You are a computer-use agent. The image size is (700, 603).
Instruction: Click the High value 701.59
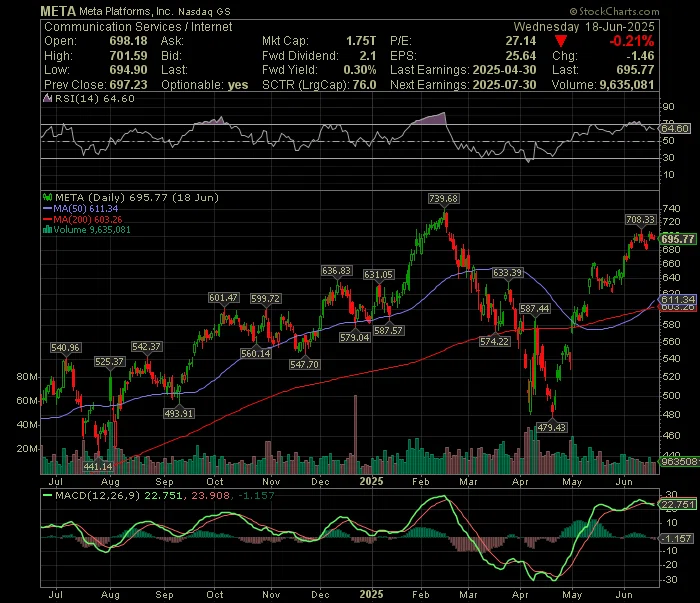click(129, 56)
